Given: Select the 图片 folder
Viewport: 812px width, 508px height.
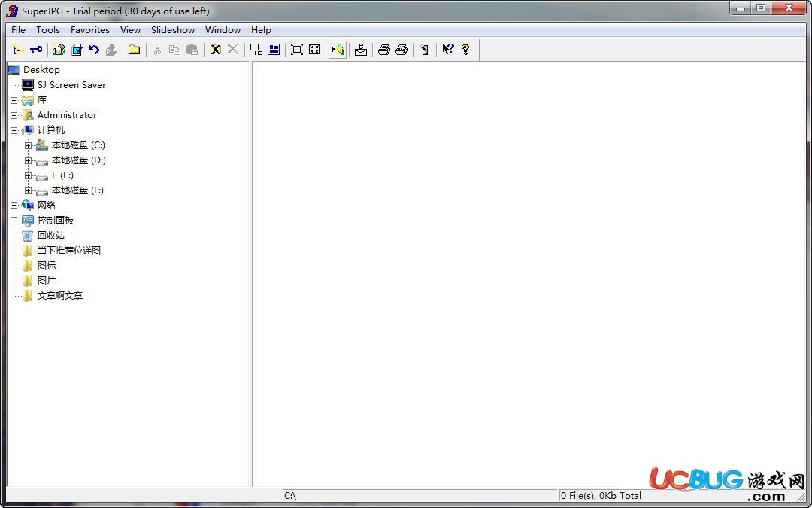Looking at the screenshot, I should (47, 281).
